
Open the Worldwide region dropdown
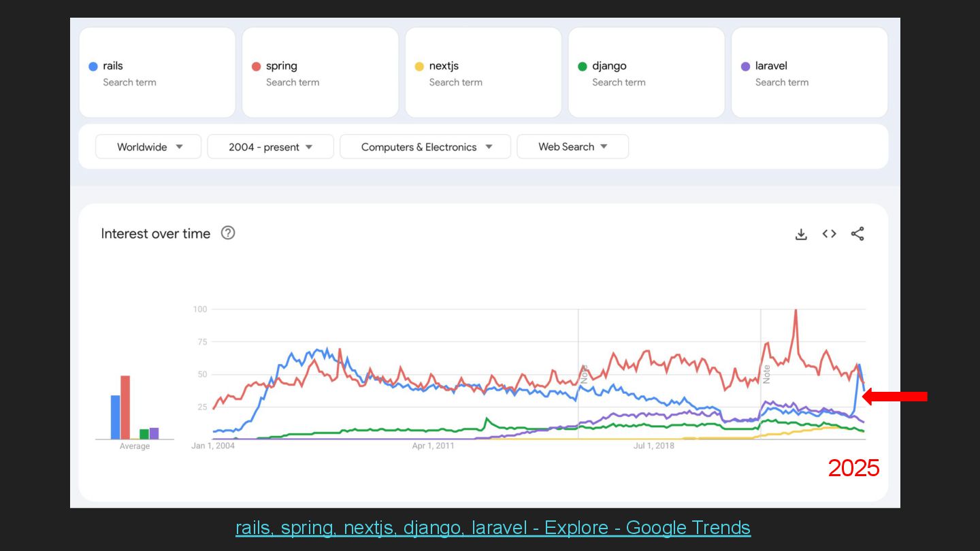[x=148, y=147]
